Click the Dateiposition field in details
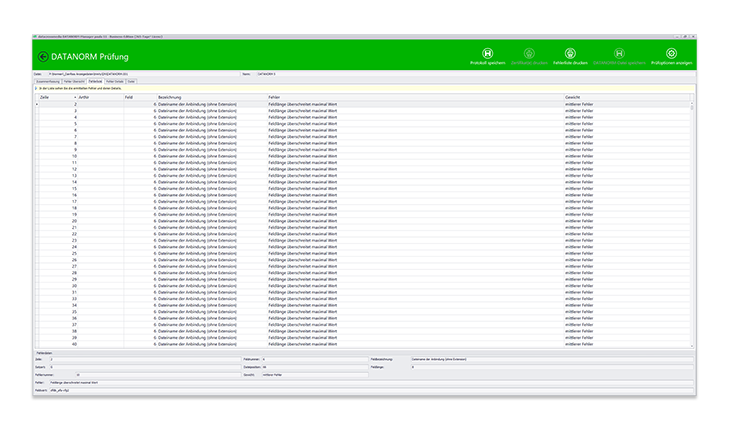729x430 pixels. click(315, 367)
